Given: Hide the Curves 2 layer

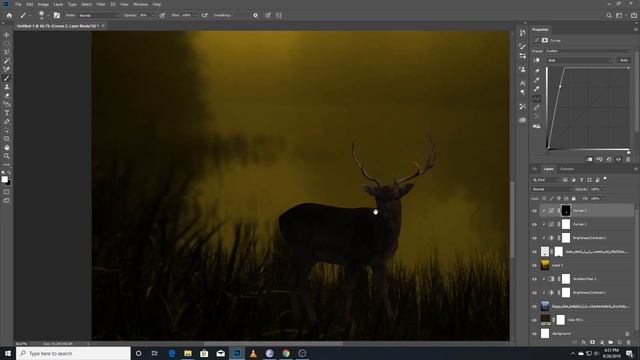Looking at the screenshot, I should (x=534, y=224).
